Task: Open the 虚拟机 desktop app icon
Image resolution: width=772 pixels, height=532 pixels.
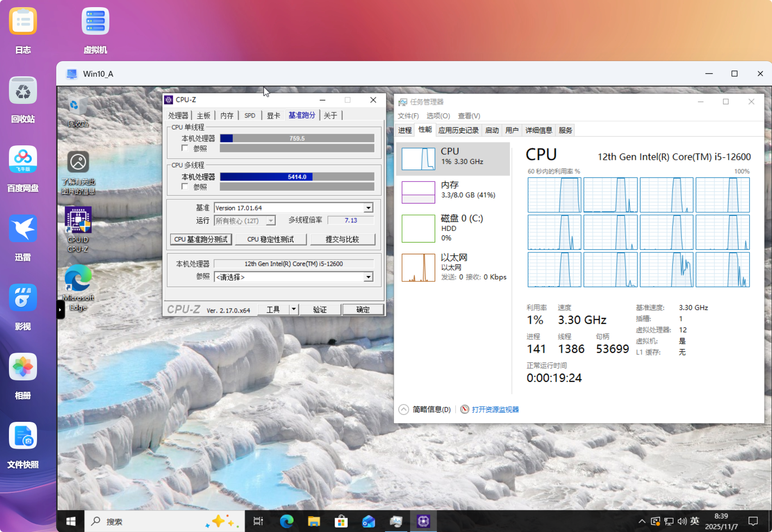Action: click(x=95, y=22)
